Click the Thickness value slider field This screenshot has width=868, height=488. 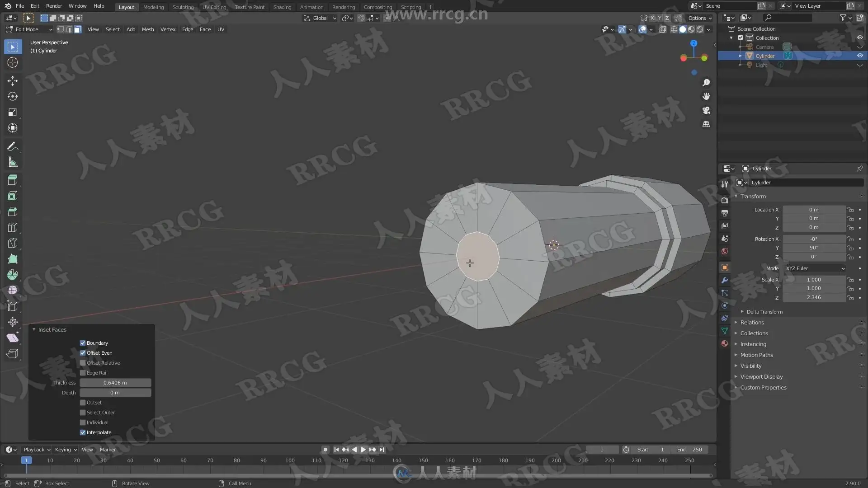tap(115, 383)
